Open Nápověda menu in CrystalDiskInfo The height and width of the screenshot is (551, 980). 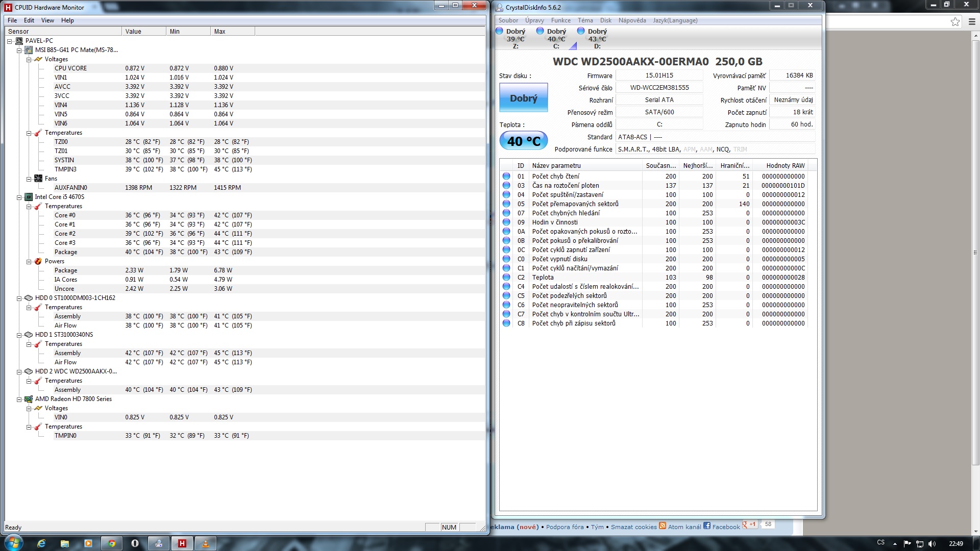click(x=632, y=20)
